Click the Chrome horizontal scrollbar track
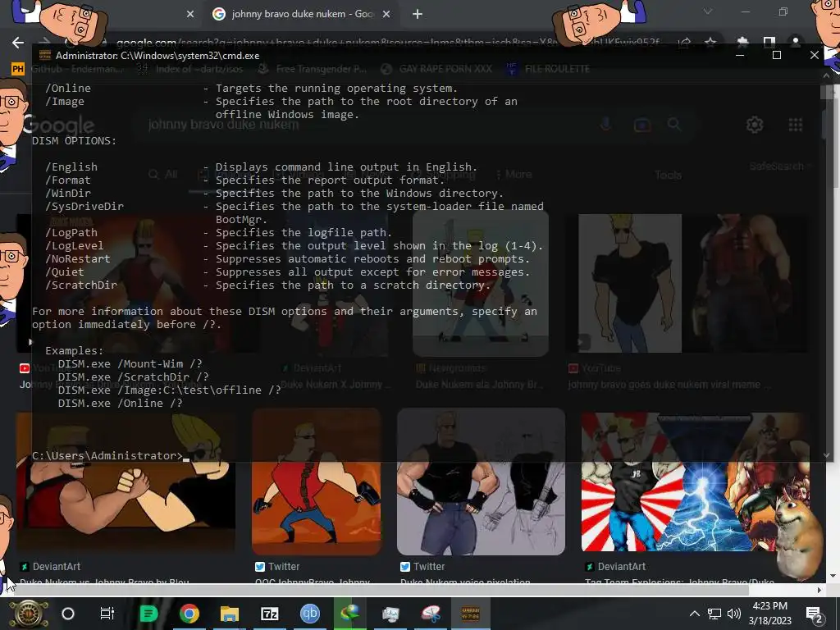This screenshot has height=630, width=840. pos(781,591)
